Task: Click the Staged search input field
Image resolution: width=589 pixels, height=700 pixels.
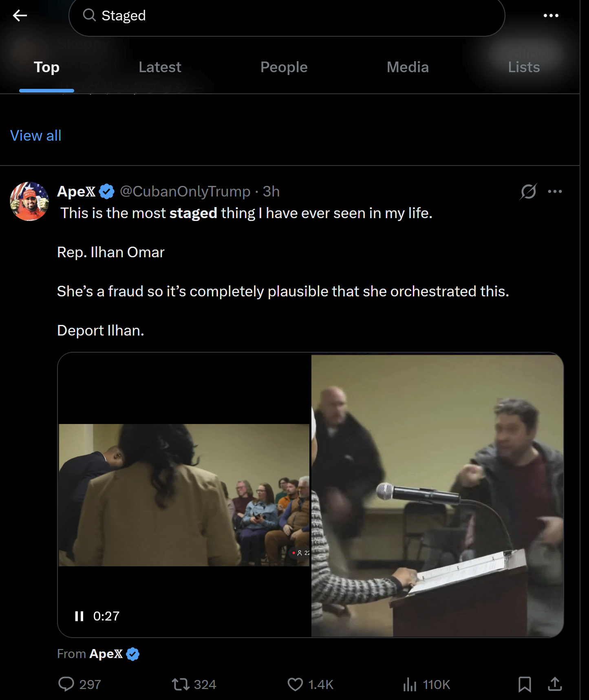Action: [285, 15]
